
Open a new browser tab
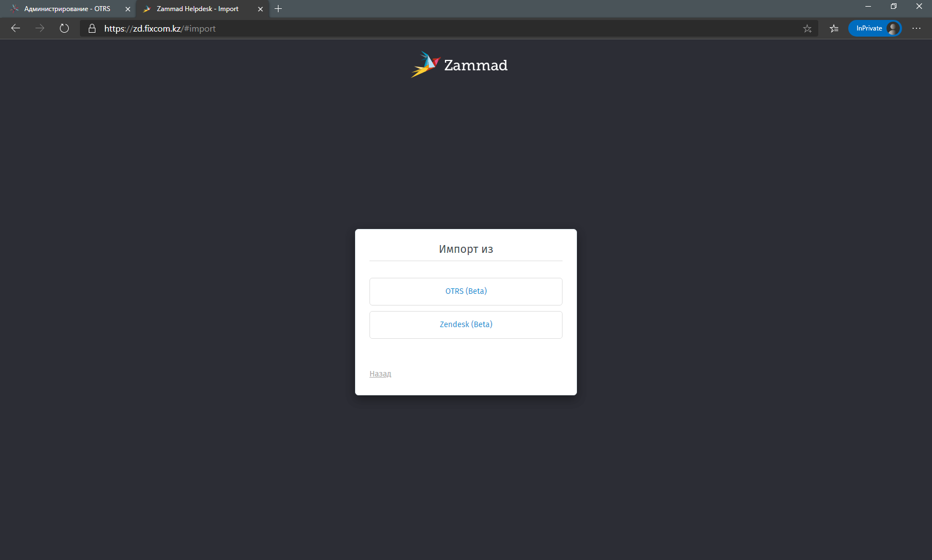pyautogui.click(x=278, y=9)
